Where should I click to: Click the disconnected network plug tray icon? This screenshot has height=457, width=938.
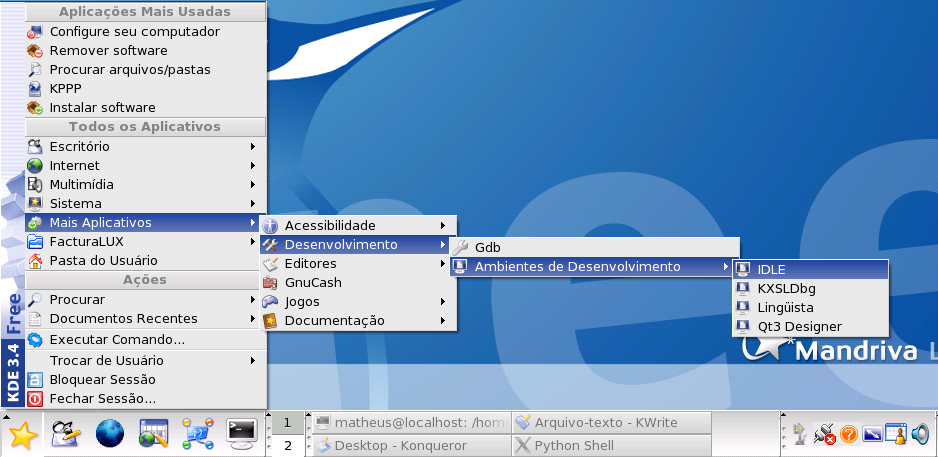point(824,434)
